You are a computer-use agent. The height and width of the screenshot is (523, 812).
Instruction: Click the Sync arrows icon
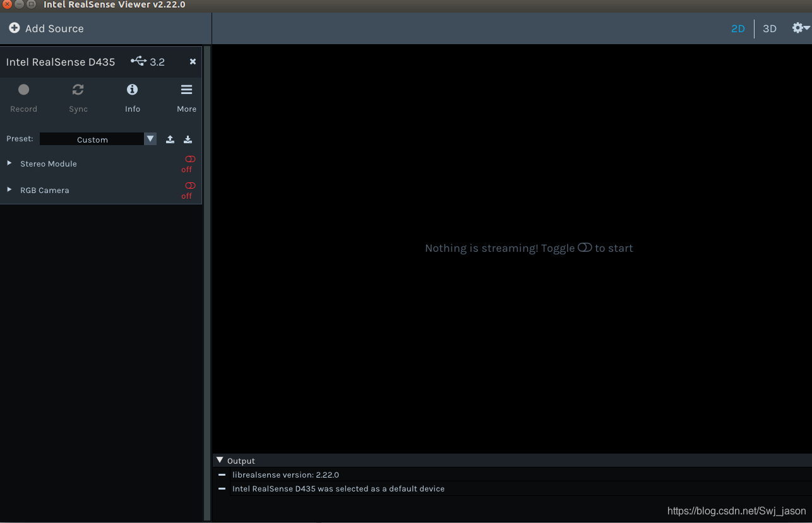[x=78, y=90]
